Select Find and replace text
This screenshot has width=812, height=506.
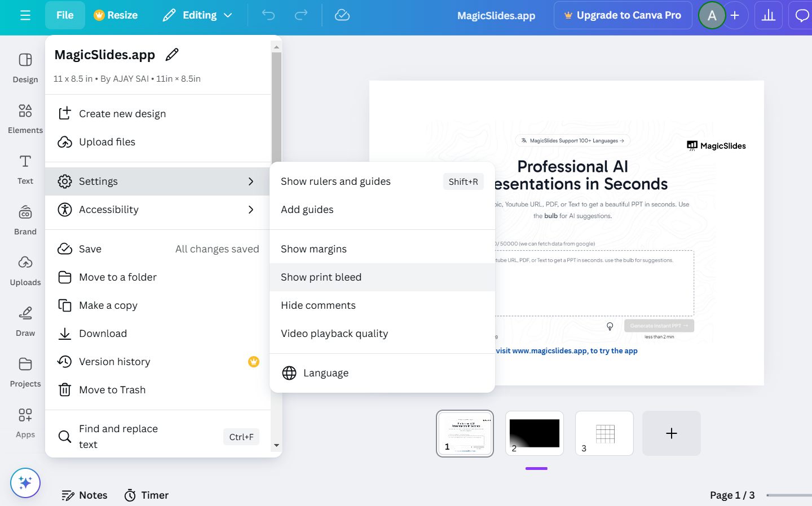pos(158,437)
